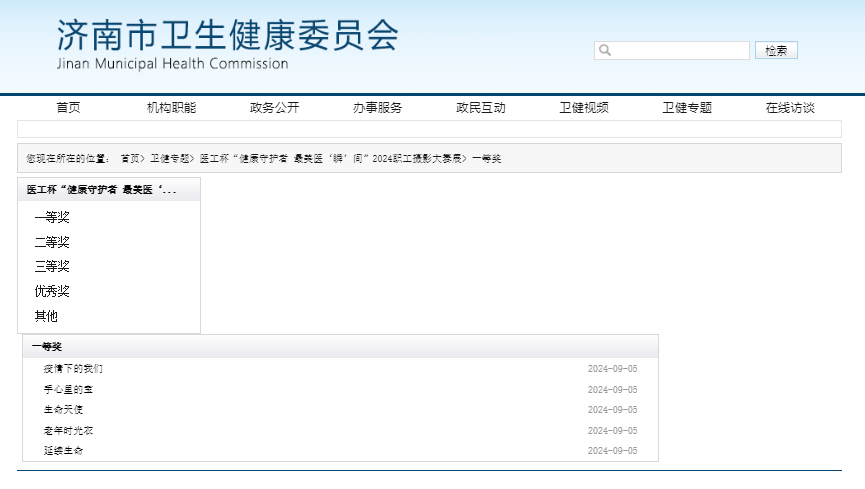Open the article 疫情下的我们
Viewport: 865px width, 489px height.
click(73, 369)
